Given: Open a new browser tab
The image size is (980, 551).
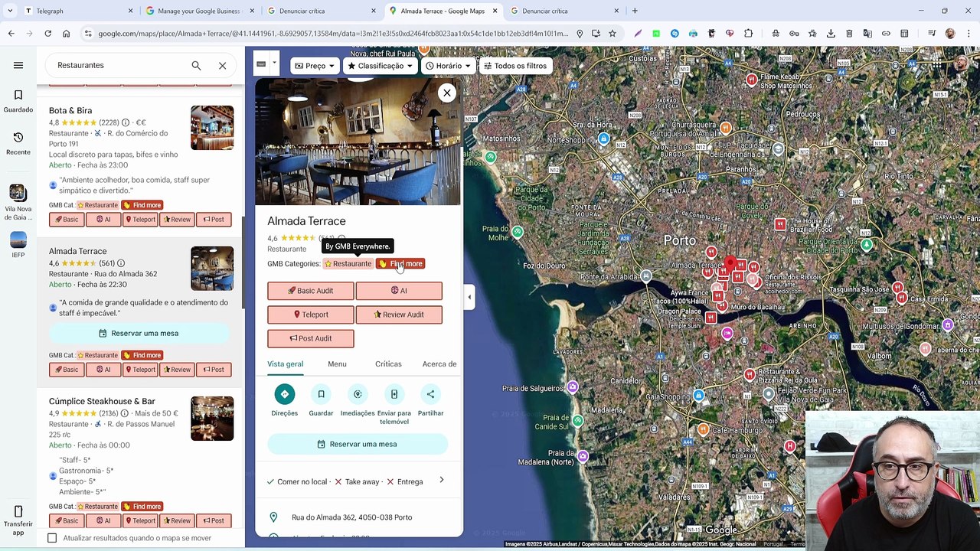Looking at the screenshot, I should coord(635,11).
